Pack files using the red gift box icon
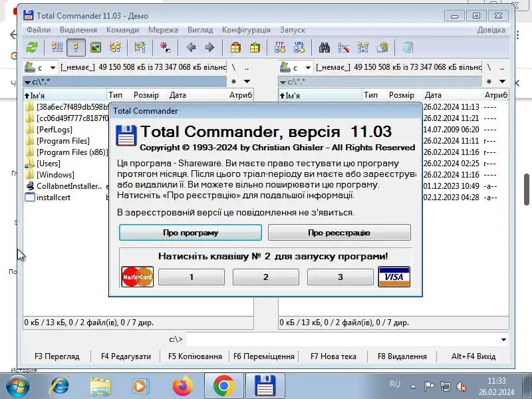 pos(235,47)
